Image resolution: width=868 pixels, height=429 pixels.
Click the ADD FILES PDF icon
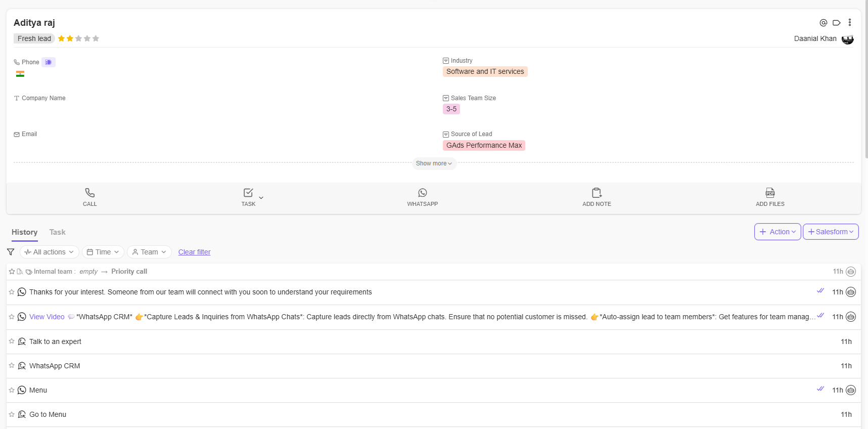click(x=770, y=193)
